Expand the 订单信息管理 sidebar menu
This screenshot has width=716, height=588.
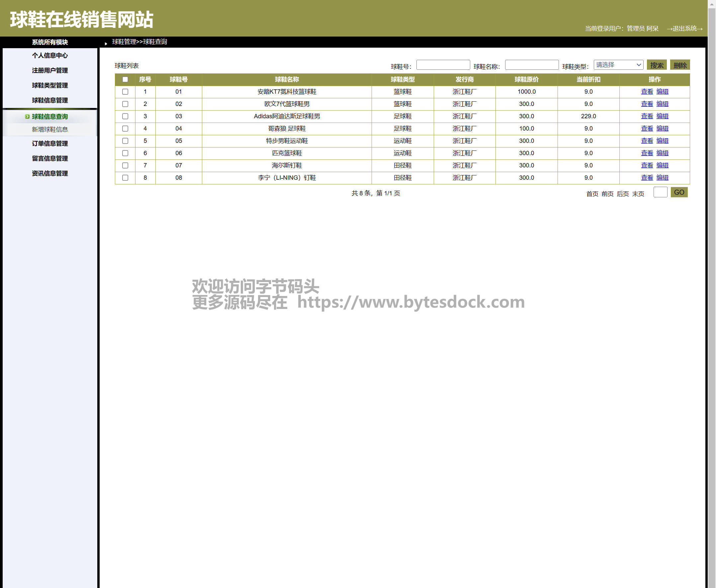(50, 144)
